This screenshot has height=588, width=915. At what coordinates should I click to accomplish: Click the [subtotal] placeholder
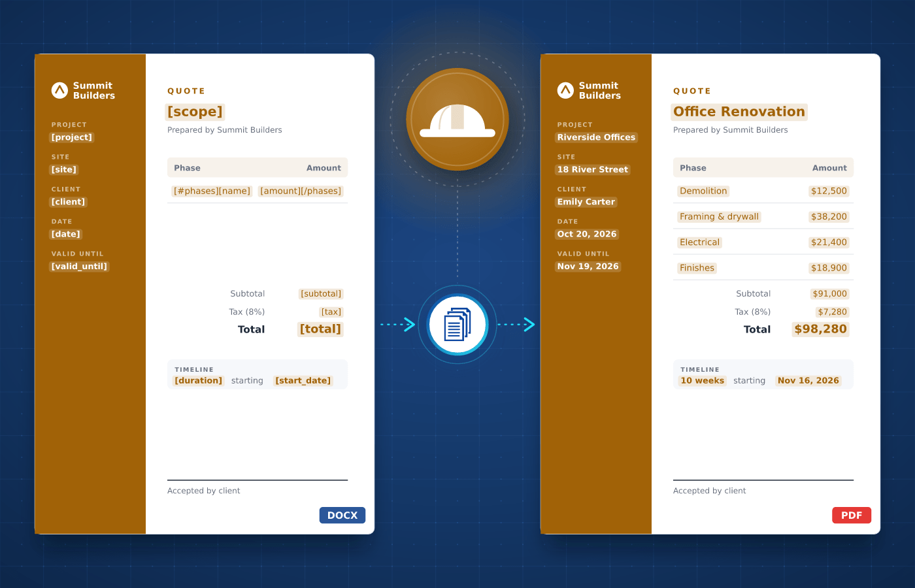pyautogui.click(x=321, y=294)
